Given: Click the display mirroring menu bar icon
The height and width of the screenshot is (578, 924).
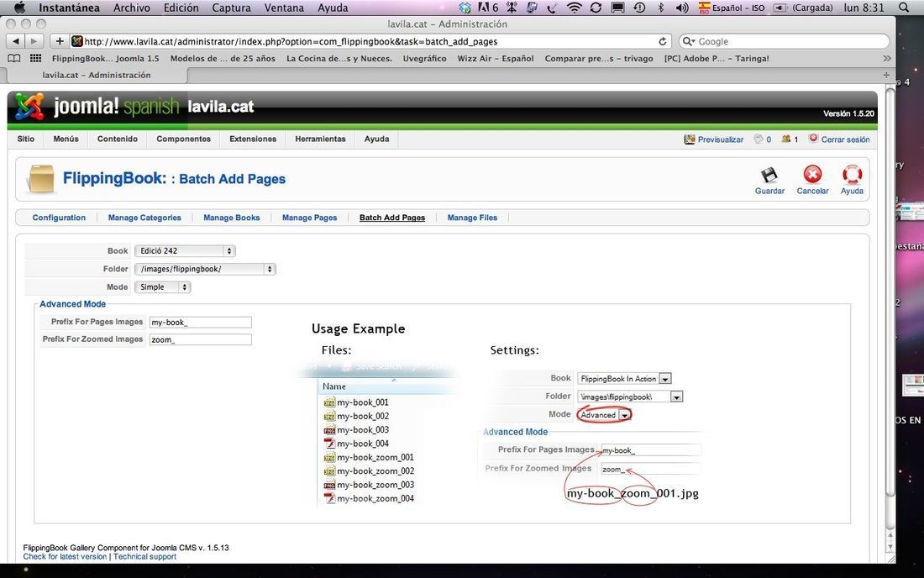Looking at the screenshot, I should pos(617,8).
